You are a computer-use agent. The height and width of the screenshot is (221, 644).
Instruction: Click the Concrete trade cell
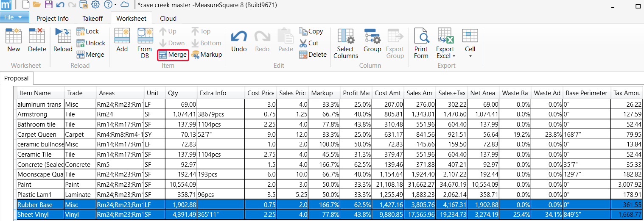pos(80,165)
